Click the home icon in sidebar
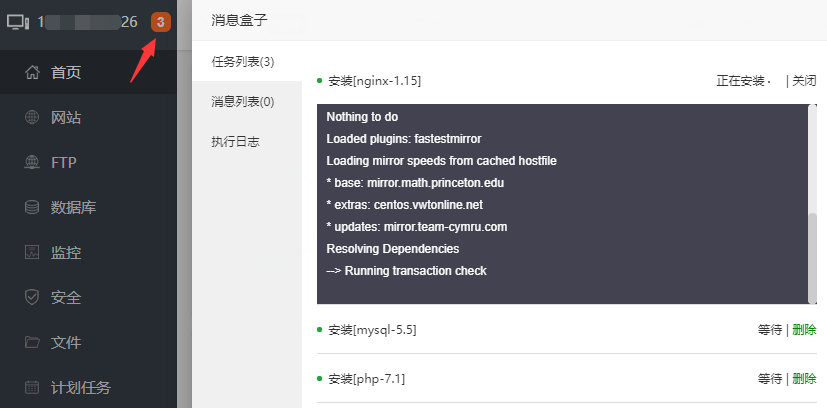This screenshot has width=827, height=408. [x=32, y=72]
